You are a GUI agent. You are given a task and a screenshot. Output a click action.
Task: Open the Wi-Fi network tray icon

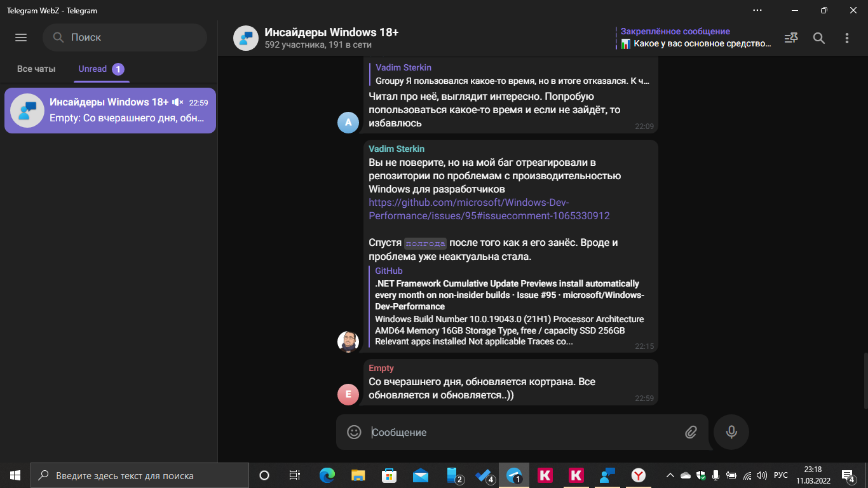pyautogui.click(x=747, y=475)
